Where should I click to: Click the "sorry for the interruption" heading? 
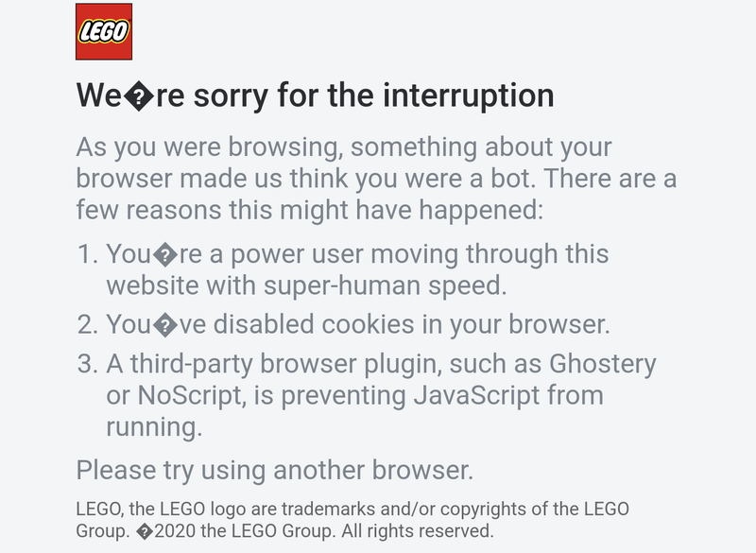pos(314,96)
